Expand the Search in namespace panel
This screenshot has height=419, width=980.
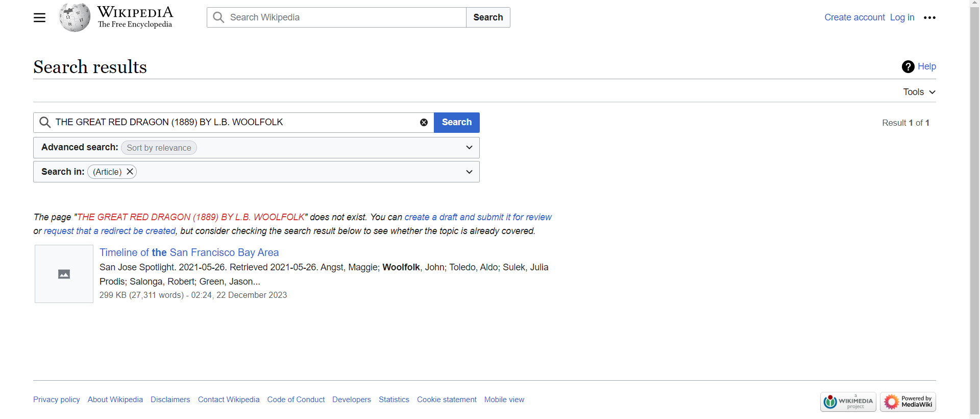point(256,172)
